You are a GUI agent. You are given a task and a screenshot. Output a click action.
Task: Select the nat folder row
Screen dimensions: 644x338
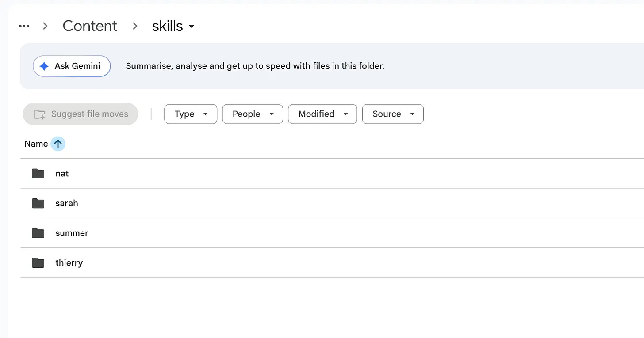332,174
